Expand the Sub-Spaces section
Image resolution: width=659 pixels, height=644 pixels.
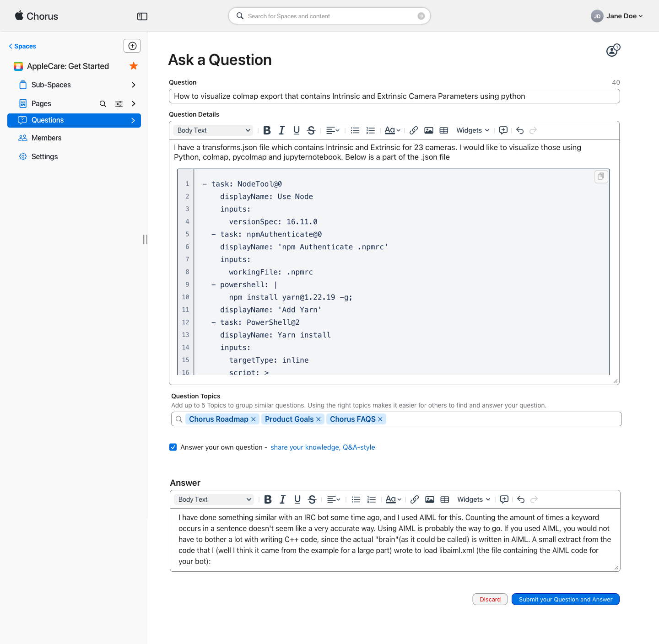pos(134,85)
